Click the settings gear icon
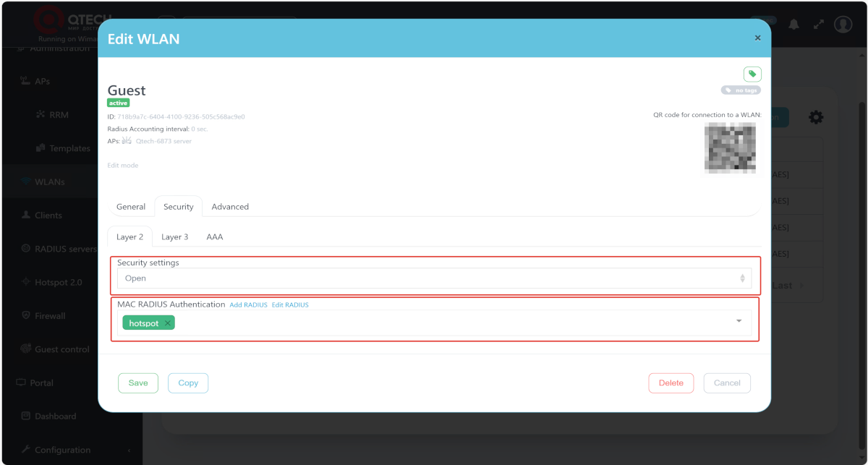Viewport: 868px width, 465px height. pyautogui.click(x=816, y=117)
